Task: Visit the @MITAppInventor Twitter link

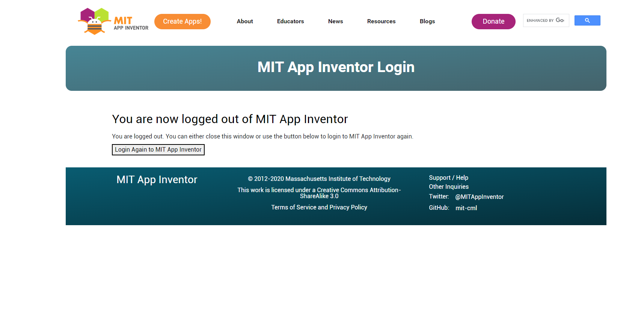Action: click(479, 197)
